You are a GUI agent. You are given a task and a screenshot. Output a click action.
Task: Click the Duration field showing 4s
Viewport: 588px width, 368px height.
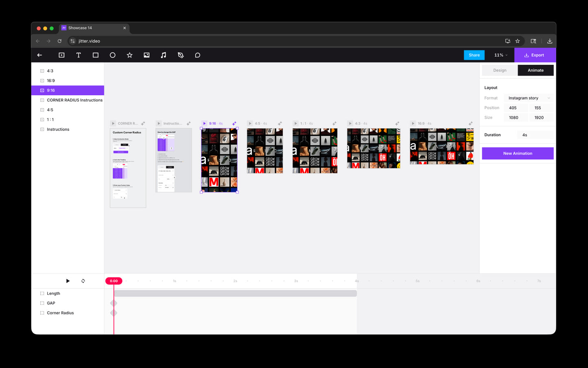(535, 135)
